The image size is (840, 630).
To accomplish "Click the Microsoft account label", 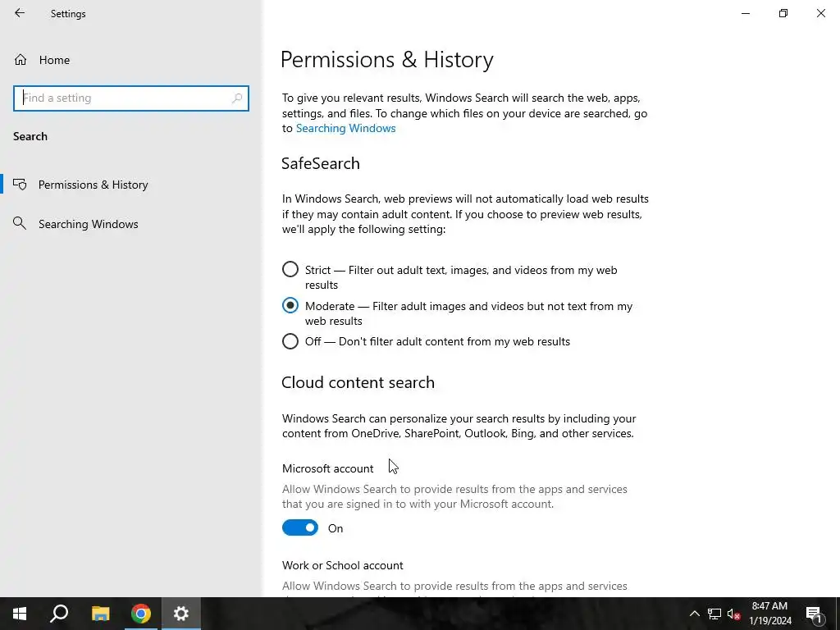I will (x=328, y=468).
